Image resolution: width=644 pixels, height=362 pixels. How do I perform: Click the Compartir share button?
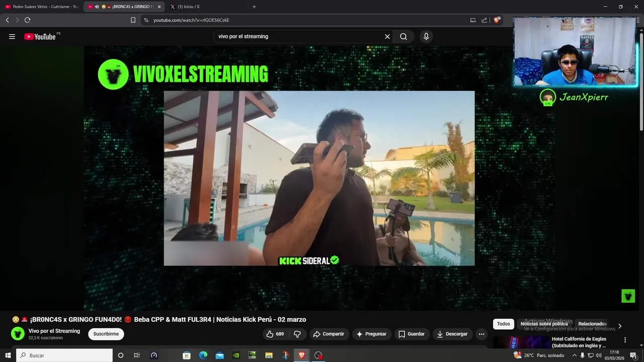pos(329,334)
